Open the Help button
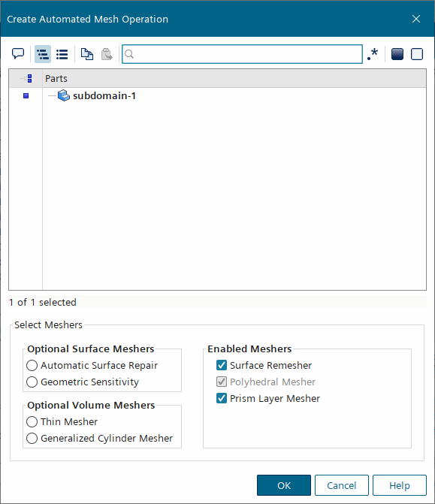Viewport: 435px width, 504px height. click(400, 485)
